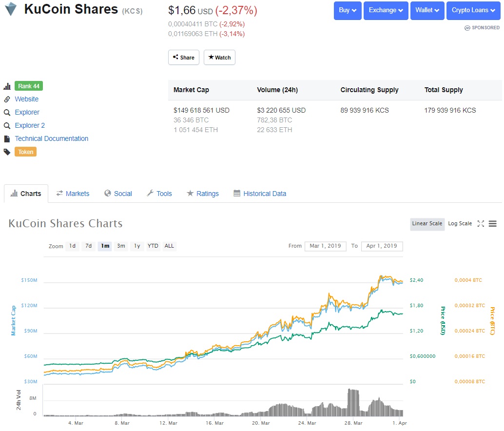Click the volume value $3 220 655 USD
Viewport: 504px width, 431px height.
pyautogui.click(x=281, y=111)
